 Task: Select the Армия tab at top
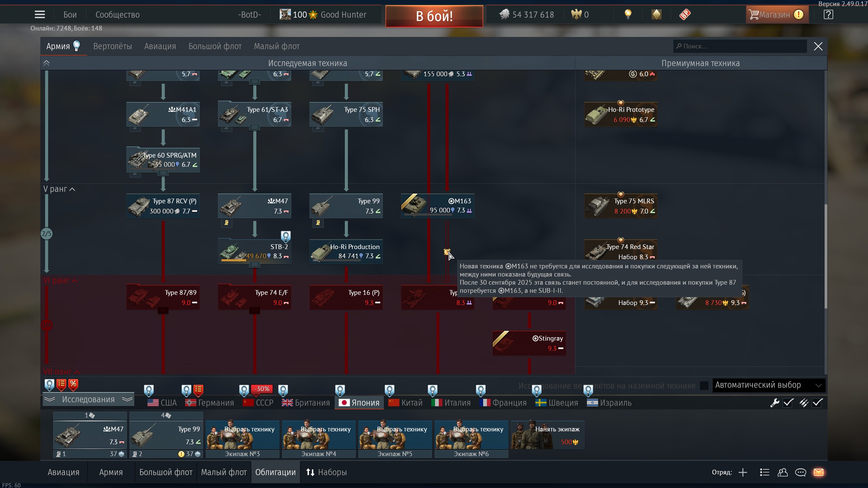(63, 46)
